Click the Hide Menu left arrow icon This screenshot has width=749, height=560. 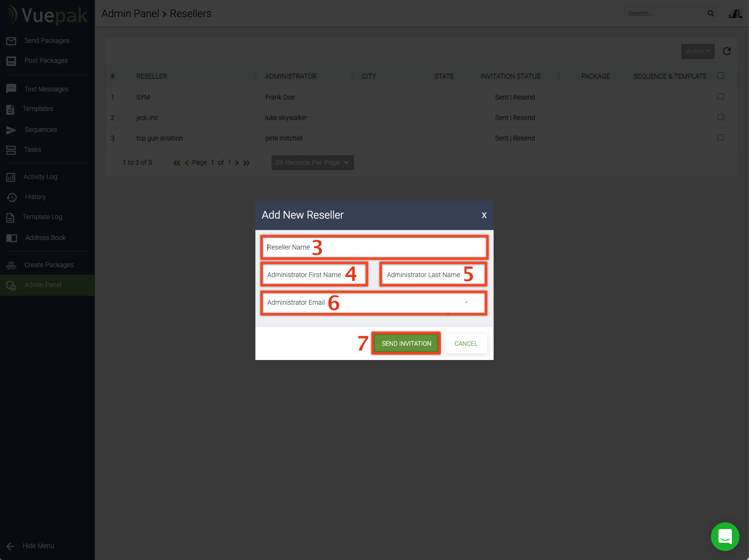pos(10,546)
